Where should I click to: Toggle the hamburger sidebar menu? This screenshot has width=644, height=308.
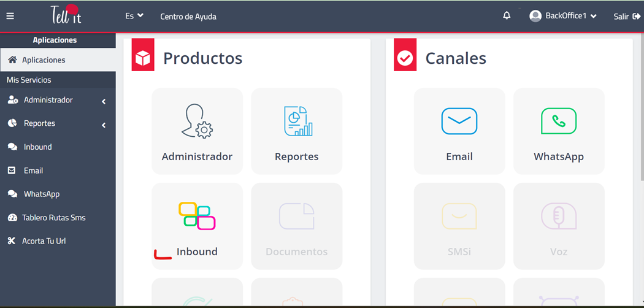tap(10, 17)
